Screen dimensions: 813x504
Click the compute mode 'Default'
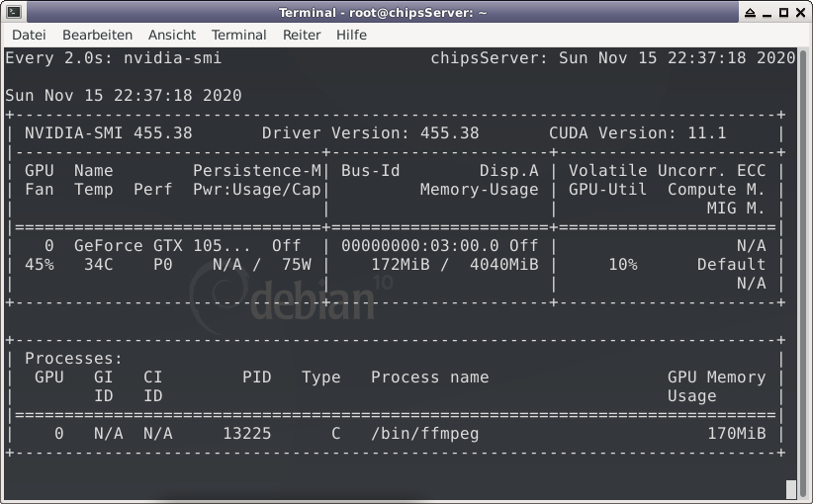click(731, 265)
